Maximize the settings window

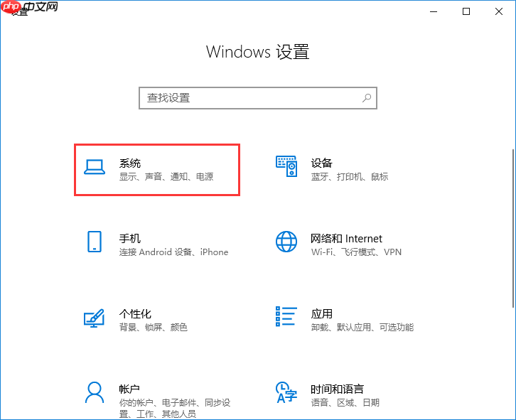(466, 11)
